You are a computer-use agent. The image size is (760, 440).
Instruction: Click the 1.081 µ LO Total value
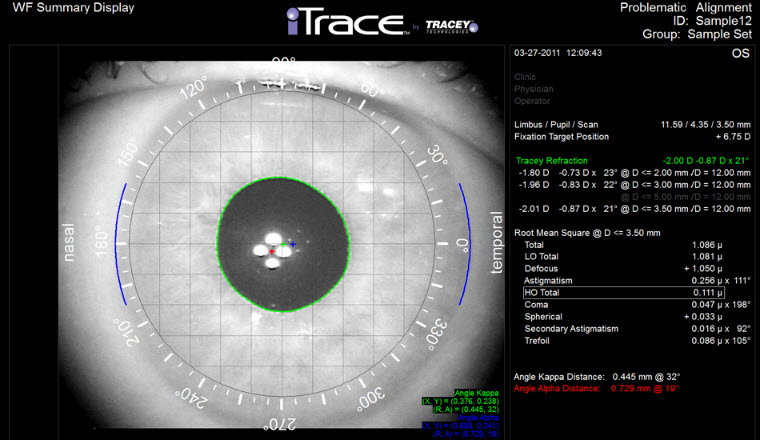(x=707, y=256)
